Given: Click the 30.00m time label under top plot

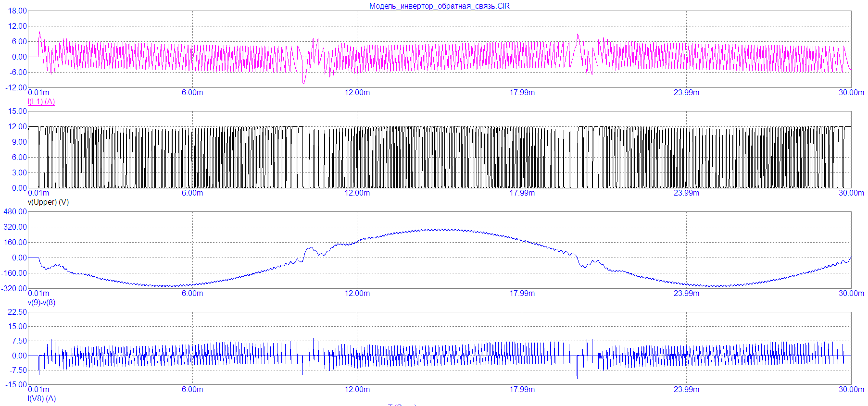Looking at the screenshot, I should 851,93.
